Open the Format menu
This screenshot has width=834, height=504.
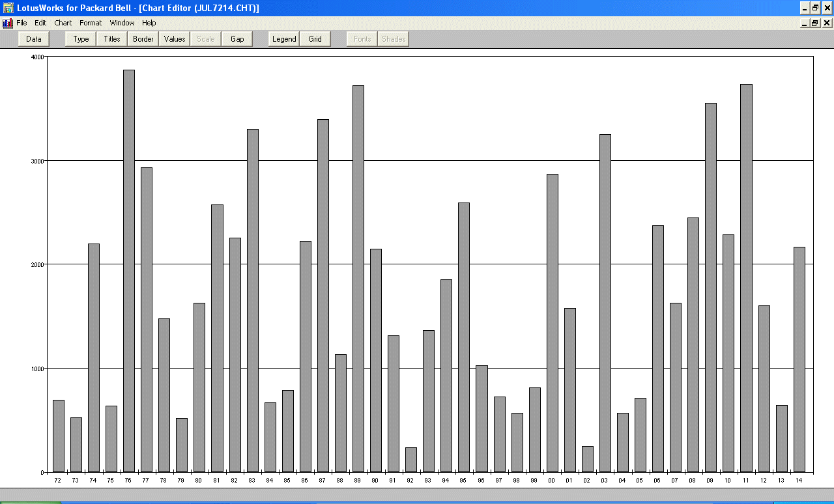pos(91,23)
